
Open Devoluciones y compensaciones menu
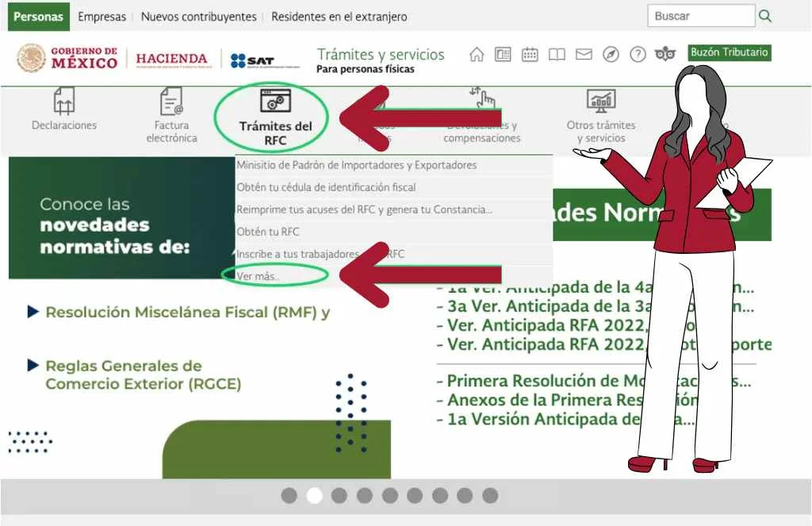(482, 132)
